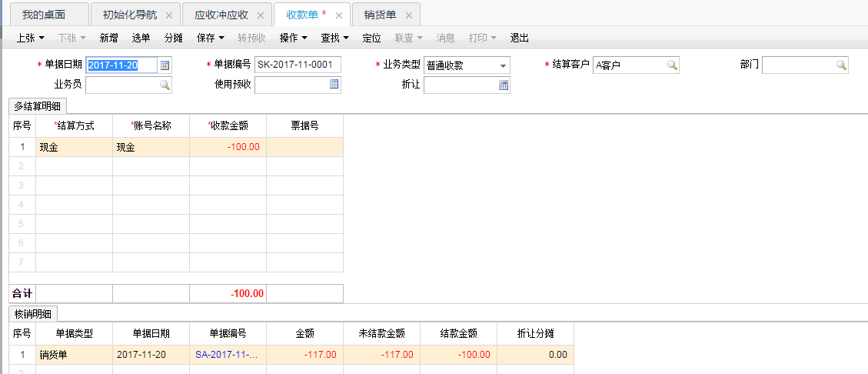Click the 退出 toolbar button
Screen dimensions: 868x374
(x=519, y=38)
